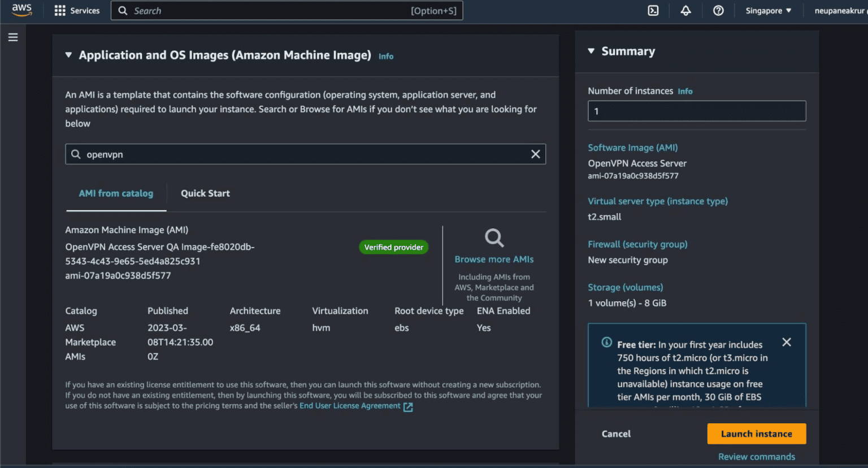
Task: Open the Review commands link
Action: [x=757, y=457]
